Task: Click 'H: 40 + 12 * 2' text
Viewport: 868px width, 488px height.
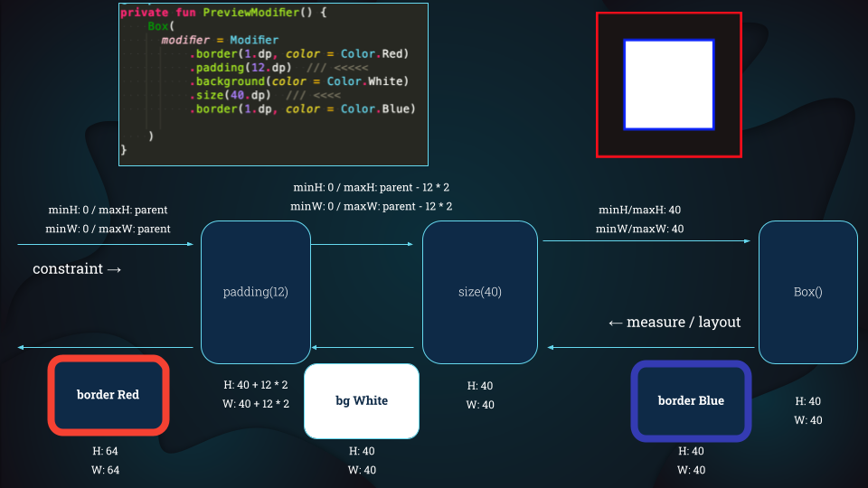Action: pos(256,385)
